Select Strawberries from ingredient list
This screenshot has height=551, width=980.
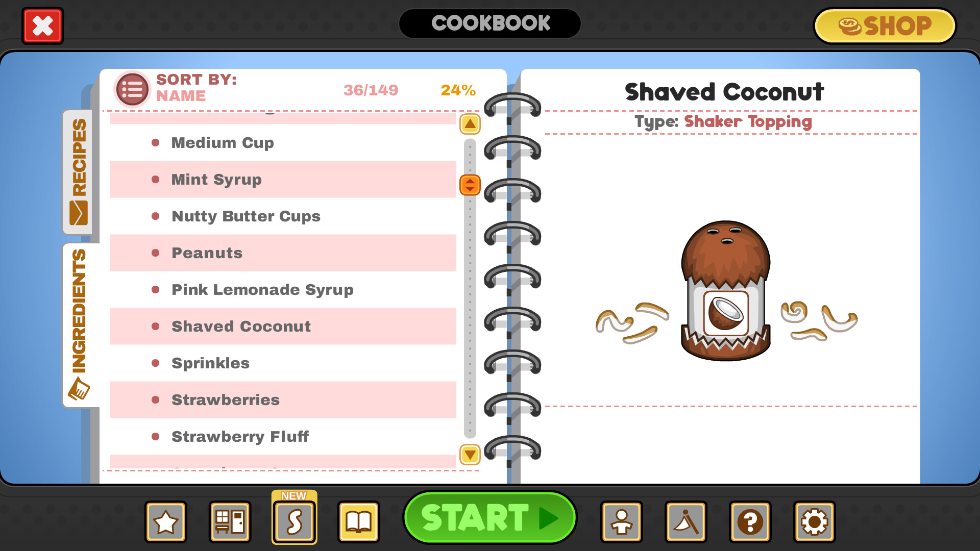tap(226, 399)
